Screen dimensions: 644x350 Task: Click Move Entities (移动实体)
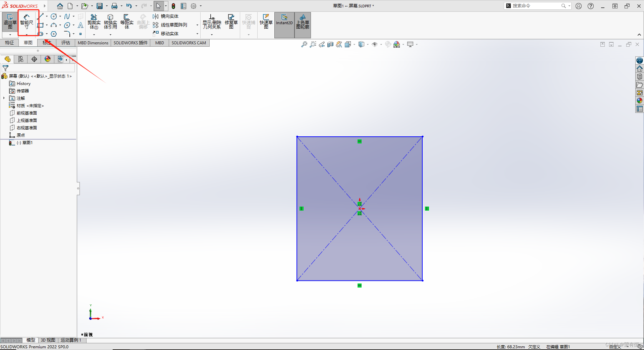tap(166, 34)
